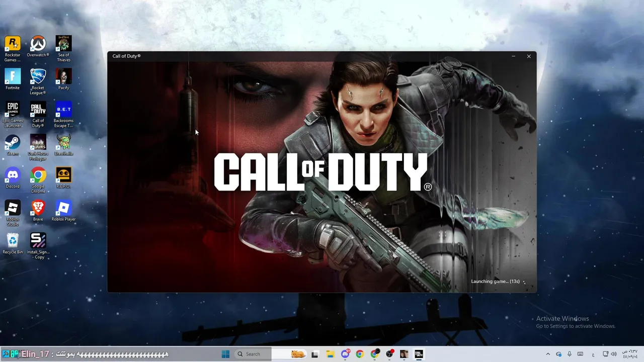Viewport: 644px width, 362px height.
Task: Open the Steam desktop shortcut
Action: coord(13,145)
